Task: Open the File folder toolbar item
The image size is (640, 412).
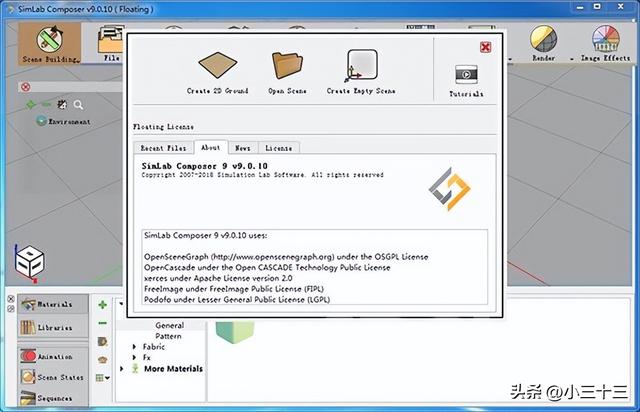Action: [x=111, y=44]
